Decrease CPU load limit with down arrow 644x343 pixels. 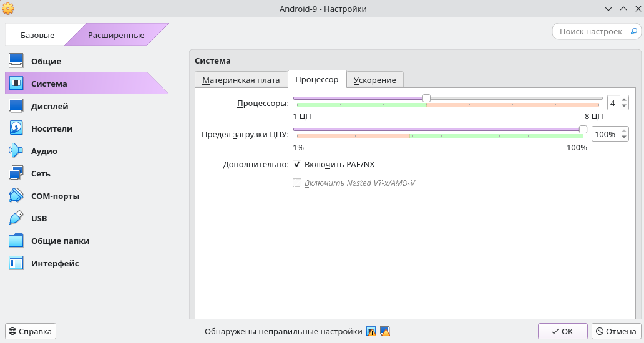pyautogui.click(x=624, y=138)
